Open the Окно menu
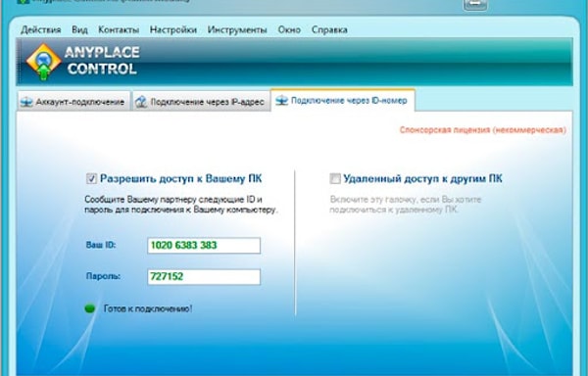The width and height of the screenshot is (588, 376). click(289, 29)
